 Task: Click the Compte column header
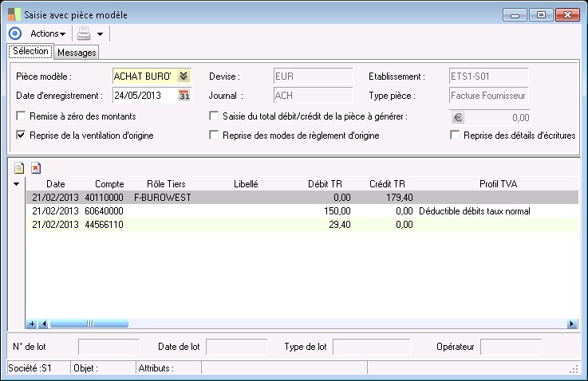(109, 184)
